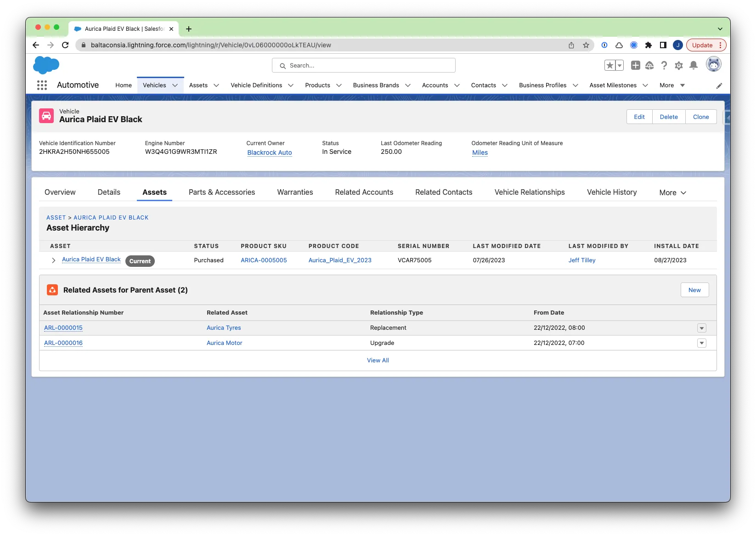
Task: Switch to the Vehicle History tab
Action: pyautogui.click(x=611, y=192)
